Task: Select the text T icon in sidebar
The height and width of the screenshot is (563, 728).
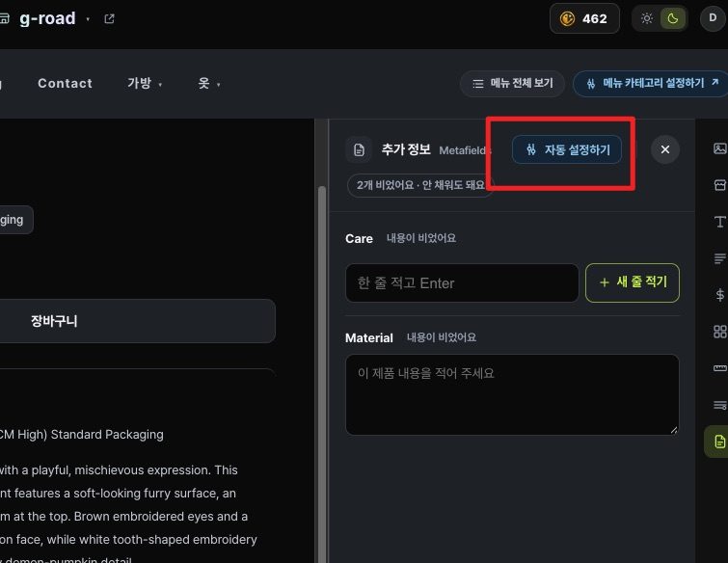Action: [719, 222]
